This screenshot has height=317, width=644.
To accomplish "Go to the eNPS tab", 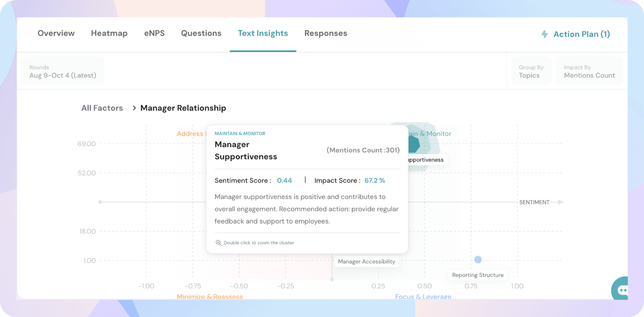I will pyautogui.click(x=154, y=33).
